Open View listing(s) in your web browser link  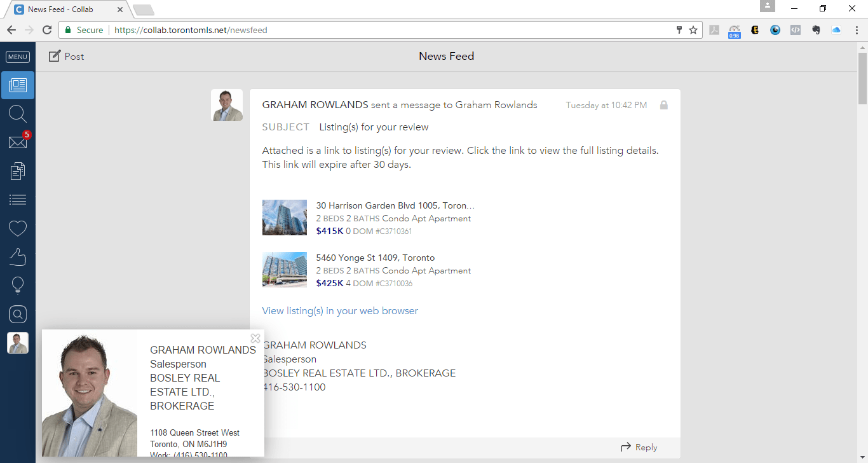pos(340,311)
